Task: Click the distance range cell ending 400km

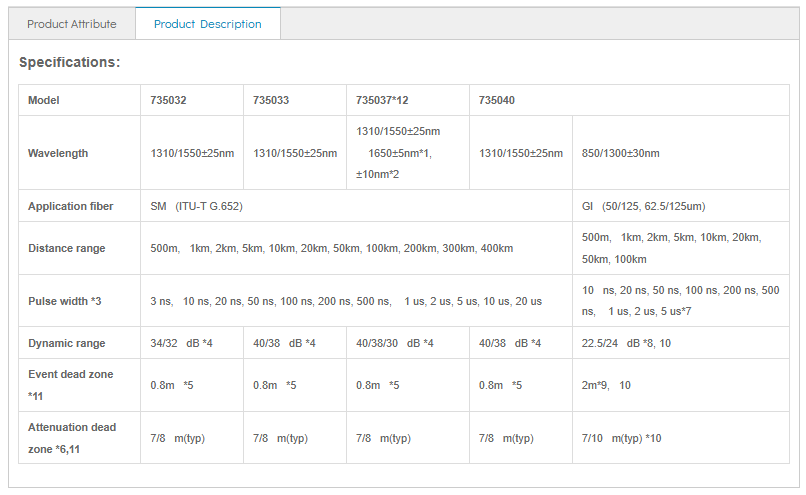Action: 356,248
